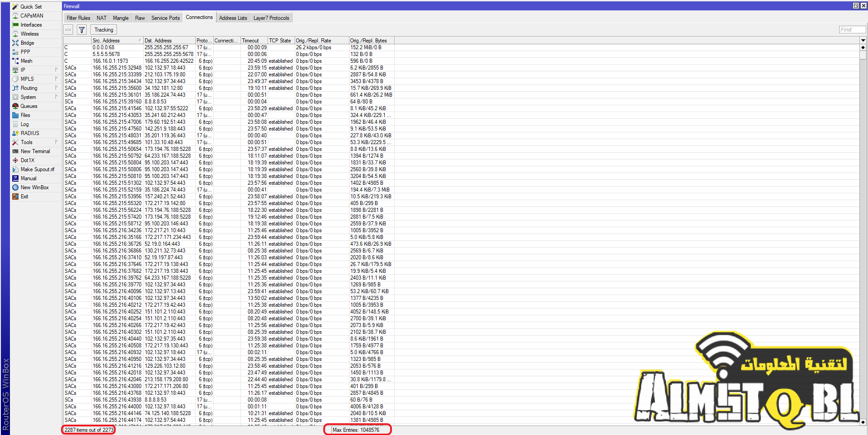Launch New Terminal from sidebar icon
The width and height of the screenshot is (868, 435).
point(15,151)
